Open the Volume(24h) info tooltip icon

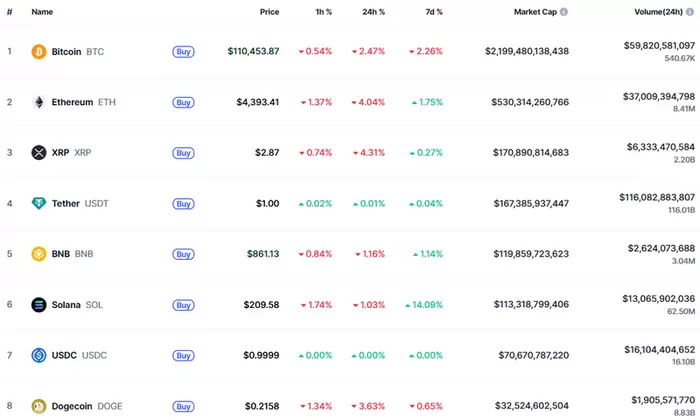(689, 12)
